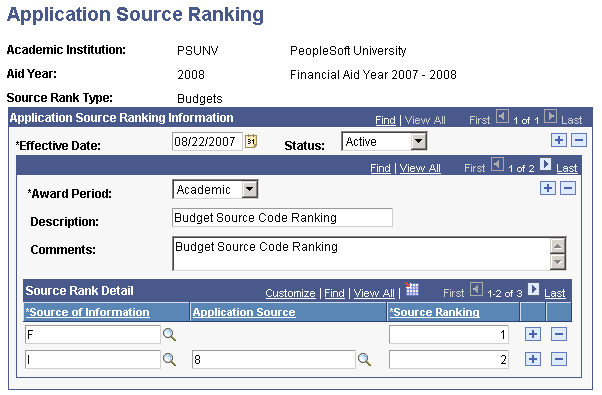Show previous rows in Source Rank Detail
The width and height of the screenshot is (602, 395).
476,289
